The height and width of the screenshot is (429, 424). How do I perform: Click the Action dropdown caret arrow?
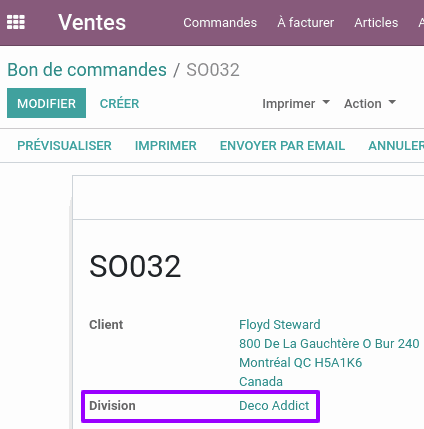392,102
